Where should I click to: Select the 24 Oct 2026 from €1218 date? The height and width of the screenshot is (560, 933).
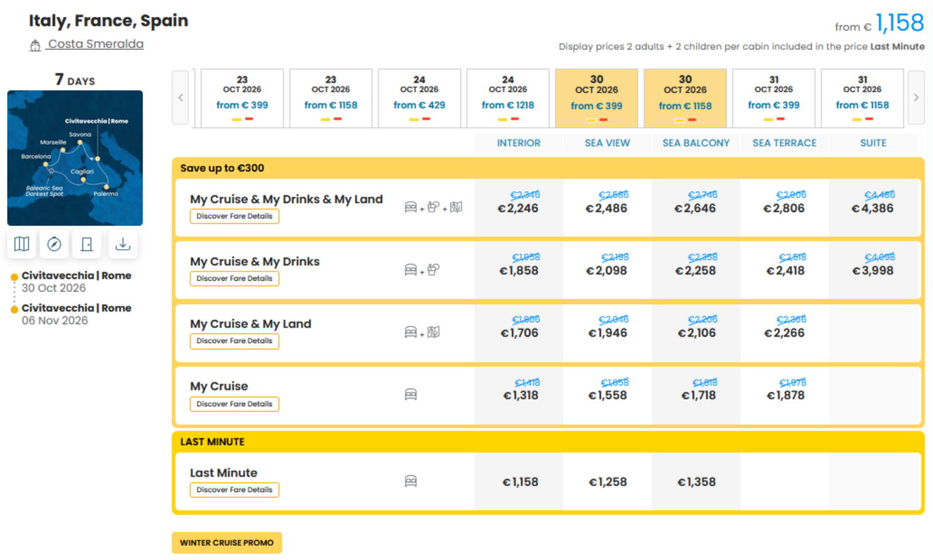508,98
